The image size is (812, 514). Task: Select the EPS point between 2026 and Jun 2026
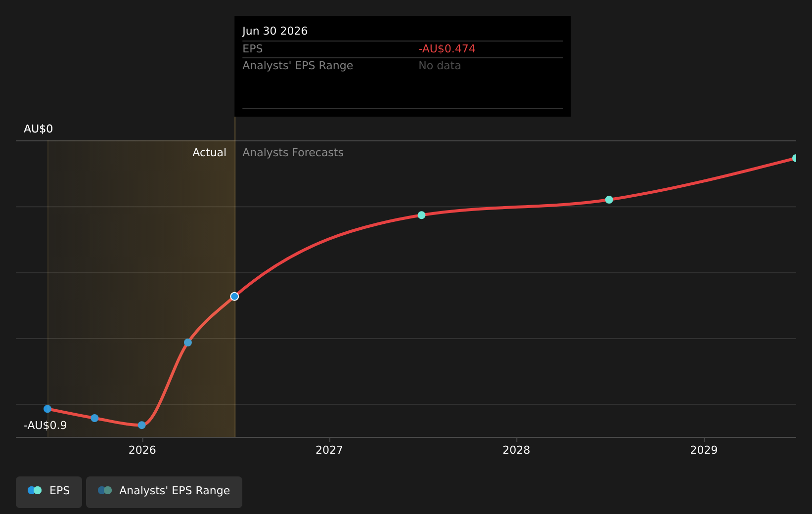(188, 343)
